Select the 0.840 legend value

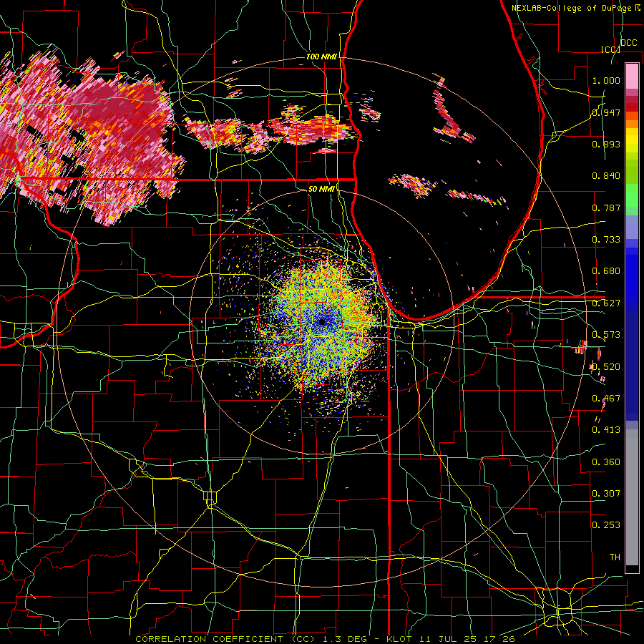pyautogui.click(x=606, y=176)
